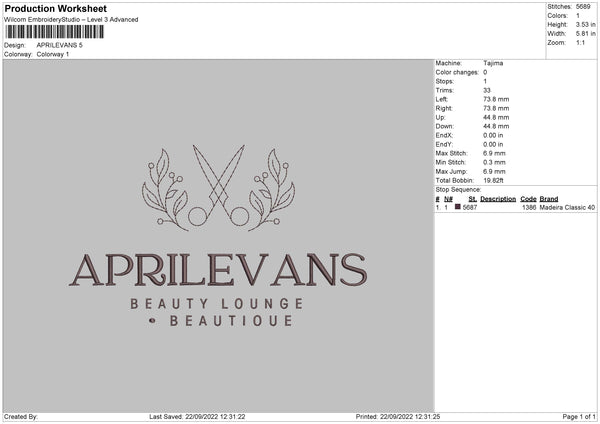Click the 'Color changes:' value 0
The height and width of the screenshot is (424, 600).
click(x=485, y=72)
